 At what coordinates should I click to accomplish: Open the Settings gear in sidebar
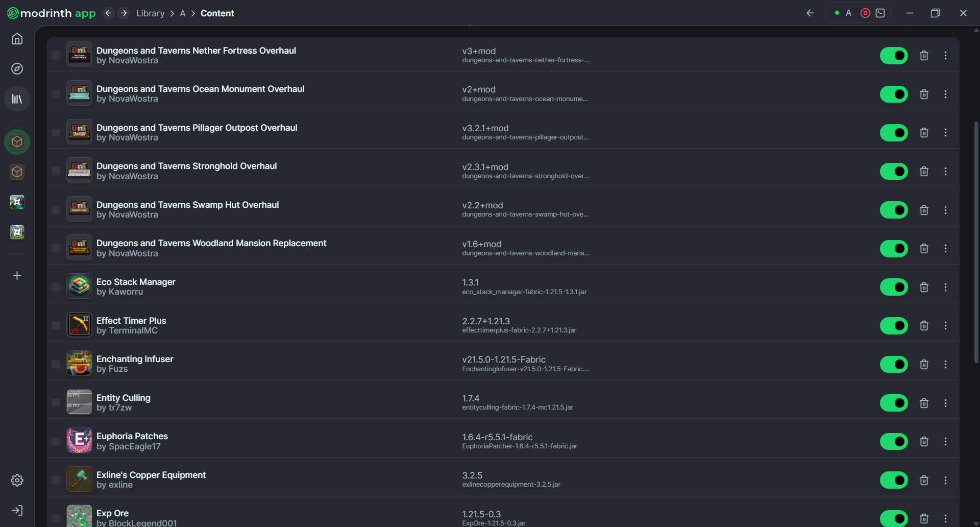pyautogui.click(x=17, y=481)
